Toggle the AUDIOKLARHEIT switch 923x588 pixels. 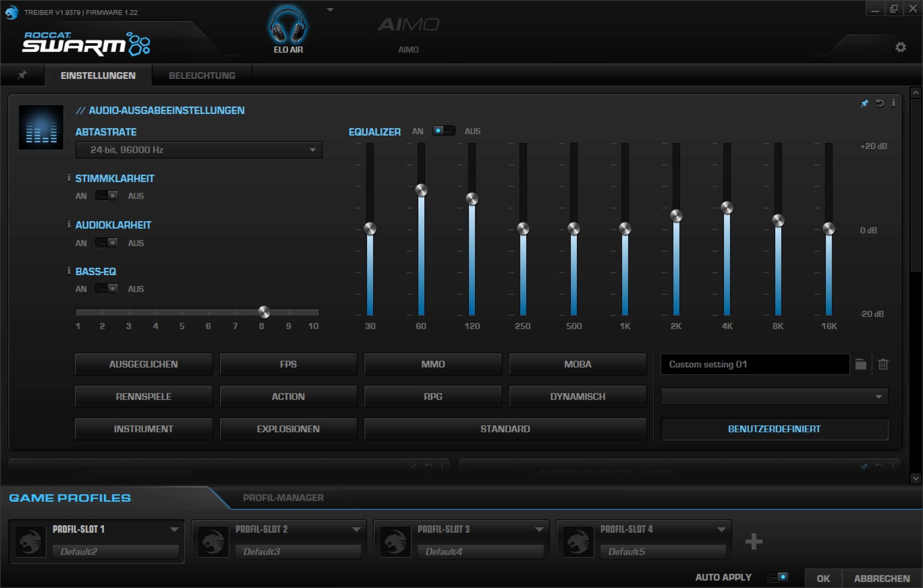[106, 242]
